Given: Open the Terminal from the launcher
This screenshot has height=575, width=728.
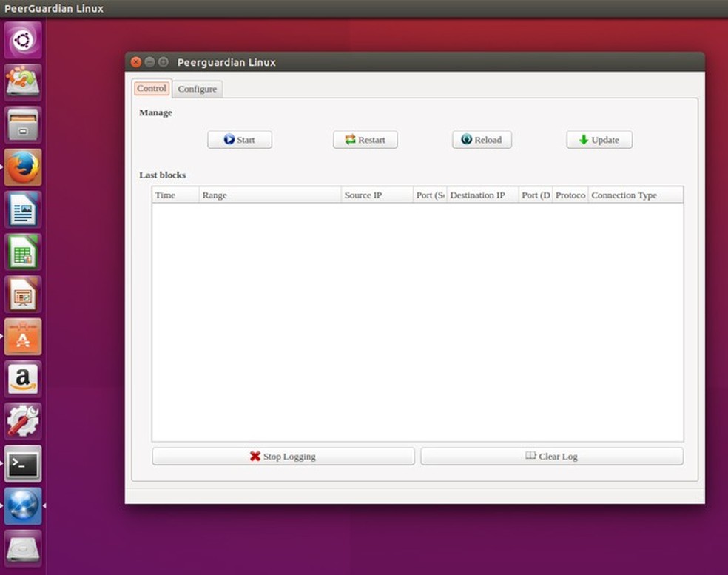Looking at the screenshot, I should (x=23, y=464).
